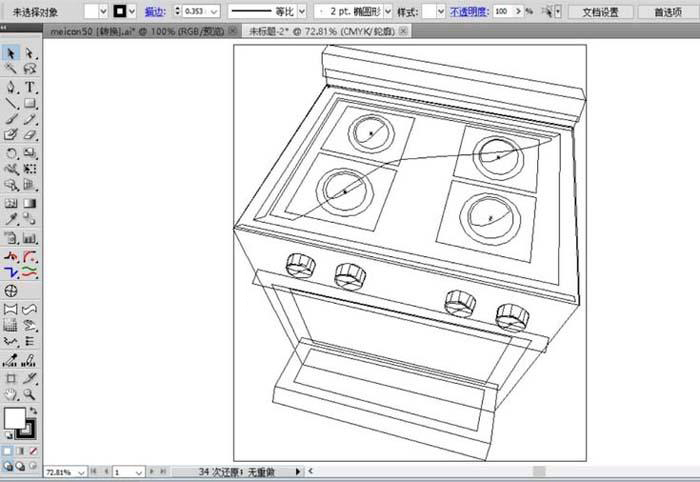Swap fill and stroke colors arrow
The width and height of the screenshot is (700, 482).
[x=33, y=411]
